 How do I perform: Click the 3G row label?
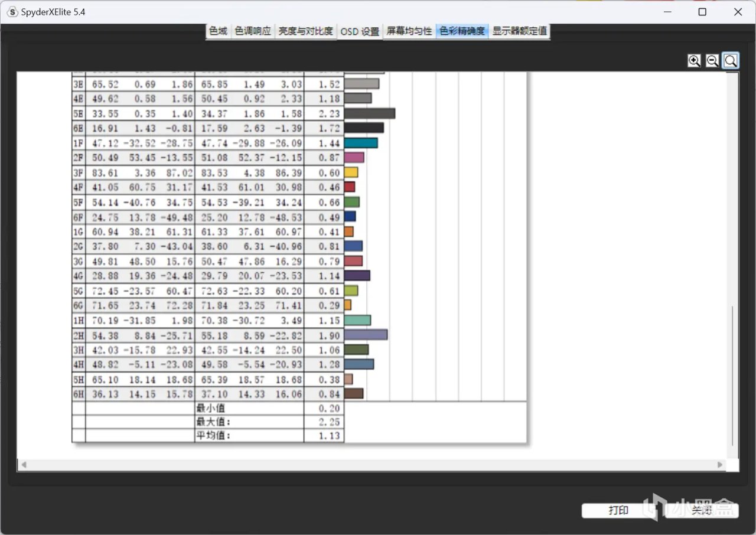point(79,261)
